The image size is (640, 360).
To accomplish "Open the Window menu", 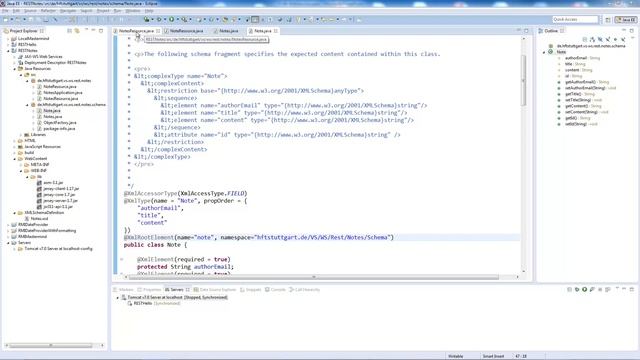I will coord(133,11).
